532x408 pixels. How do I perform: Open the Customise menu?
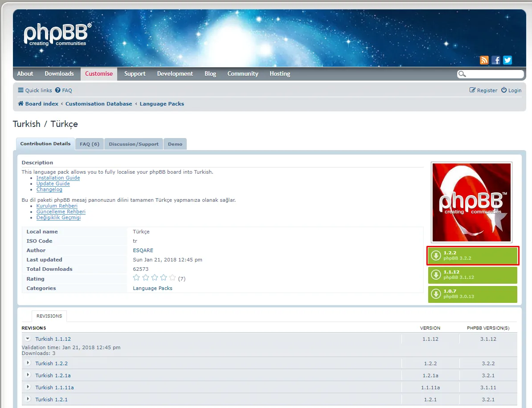click(99, 73)
